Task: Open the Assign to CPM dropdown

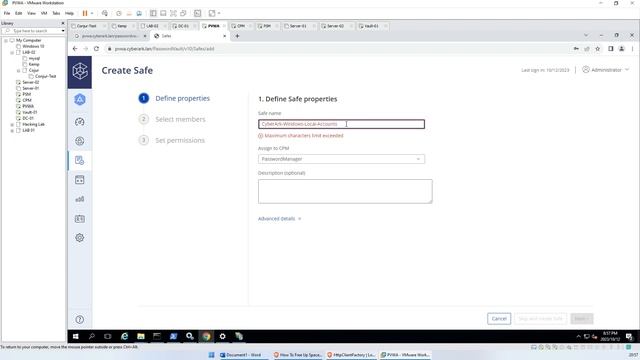Action: pyautogui.click(x=341, y=159)
